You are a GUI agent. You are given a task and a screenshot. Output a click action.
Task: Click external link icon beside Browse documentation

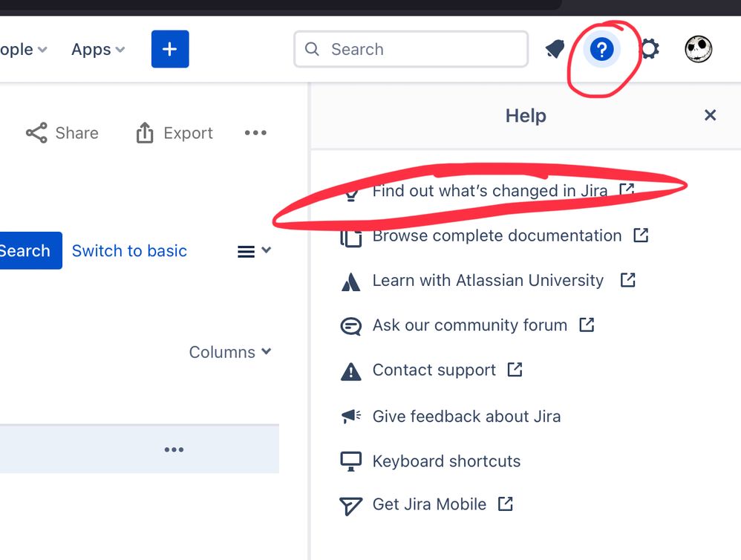[x=641, y=235]
